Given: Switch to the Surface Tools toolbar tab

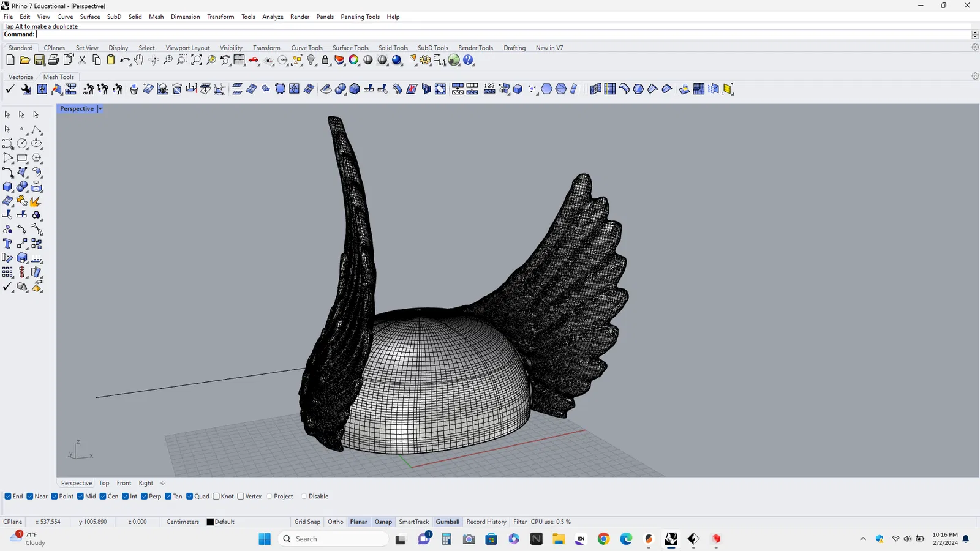Looking at the screenshot, I should pos(350,48).
